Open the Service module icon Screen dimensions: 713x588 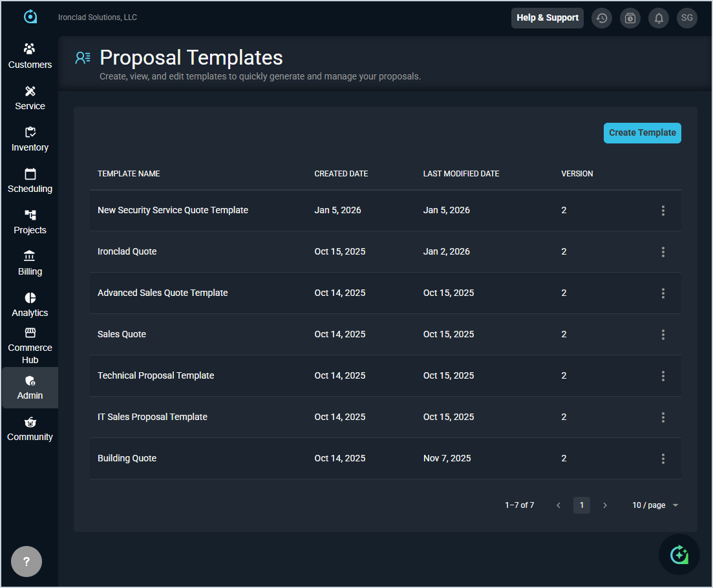tap(30, 91)
